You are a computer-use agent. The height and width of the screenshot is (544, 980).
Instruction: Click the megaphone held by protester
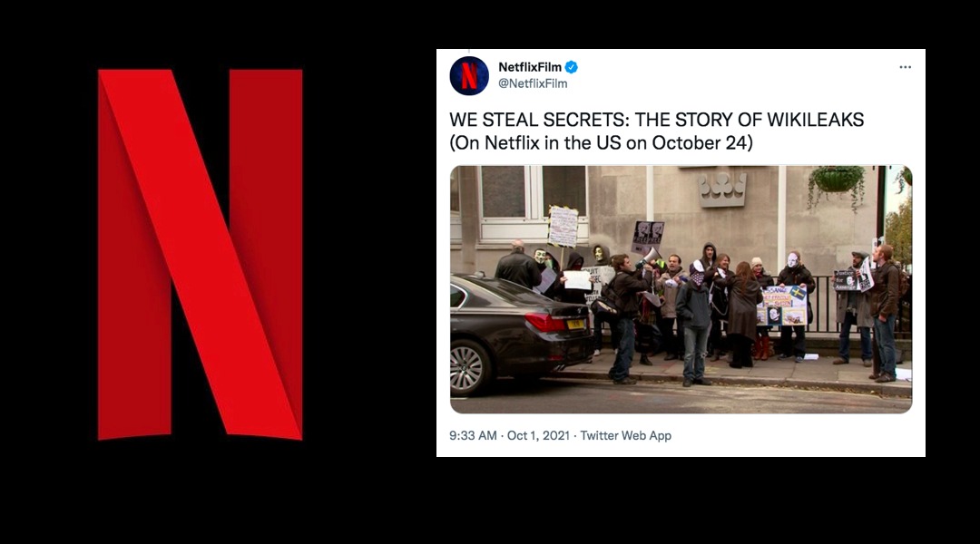(650, 256)
